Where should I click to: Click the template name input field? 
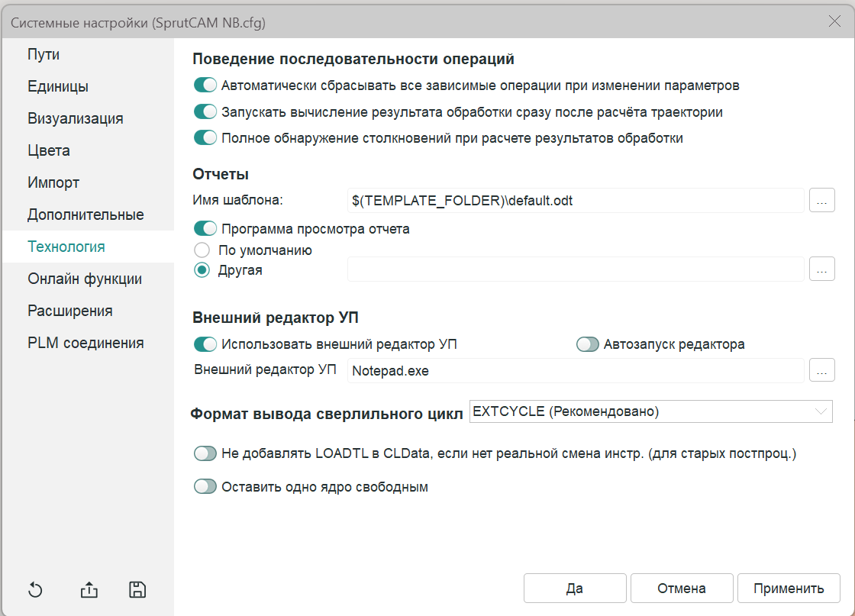tap(576, 201)
